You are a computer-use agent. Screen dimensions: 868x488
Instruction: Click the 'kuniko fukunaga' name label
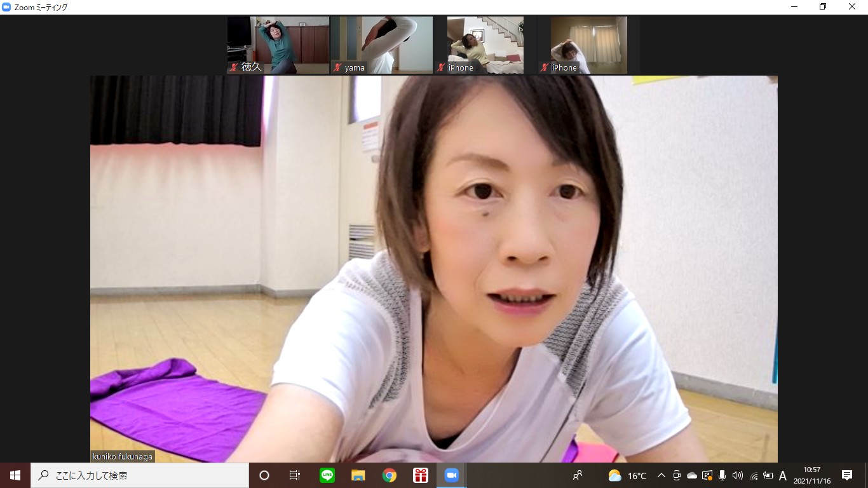point(123,456)
